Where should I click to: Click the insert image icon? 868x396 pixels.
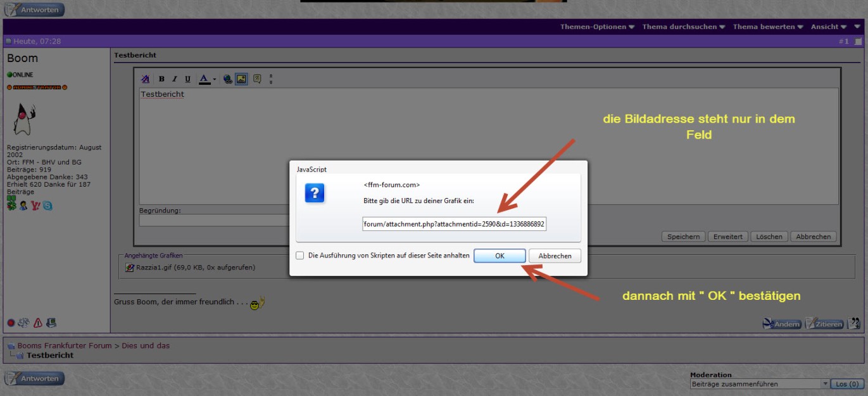tap(241, 79)
